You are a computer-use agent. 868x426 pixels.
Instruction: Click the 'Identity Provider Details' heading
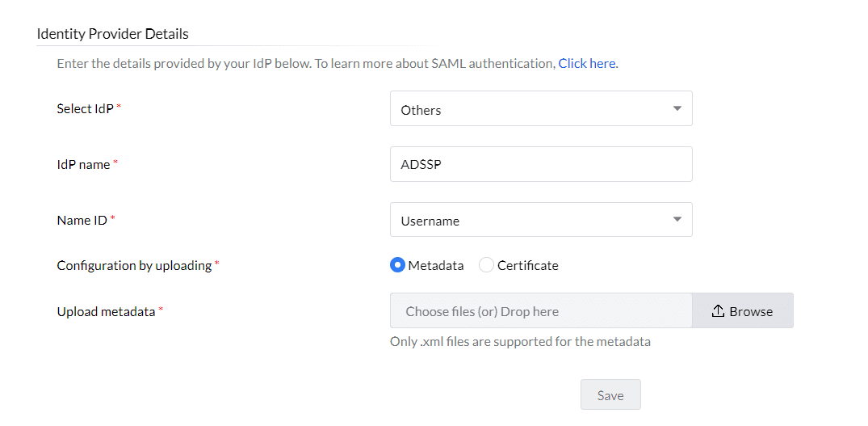coord(113,34)
